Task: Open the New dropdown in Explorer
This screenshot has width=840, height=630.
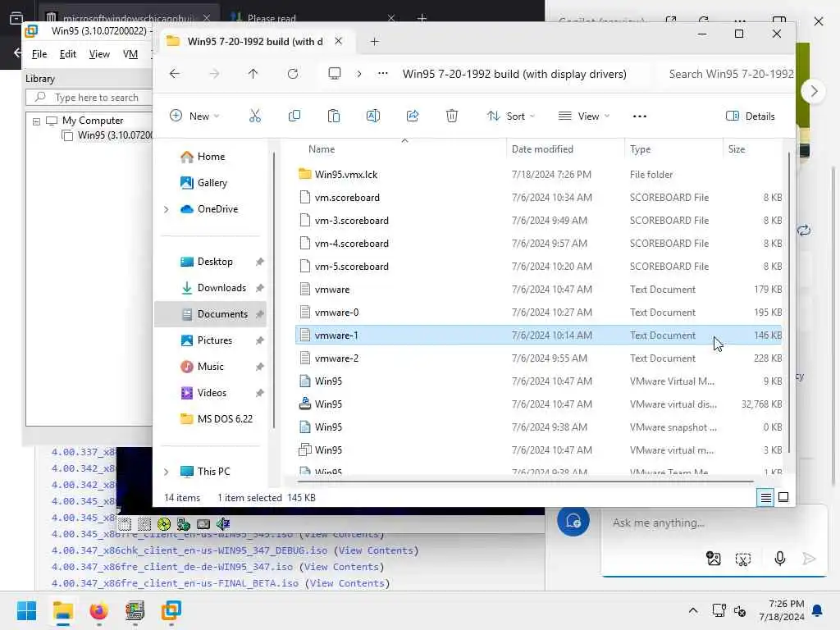Action: click(x=194, y=116)
